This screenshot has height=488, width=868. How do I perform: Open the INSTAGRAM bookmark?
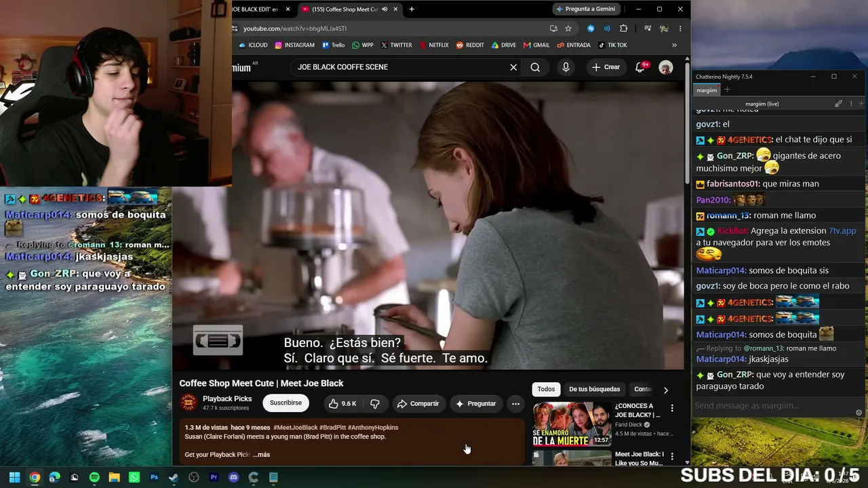(x=294, y=45)
